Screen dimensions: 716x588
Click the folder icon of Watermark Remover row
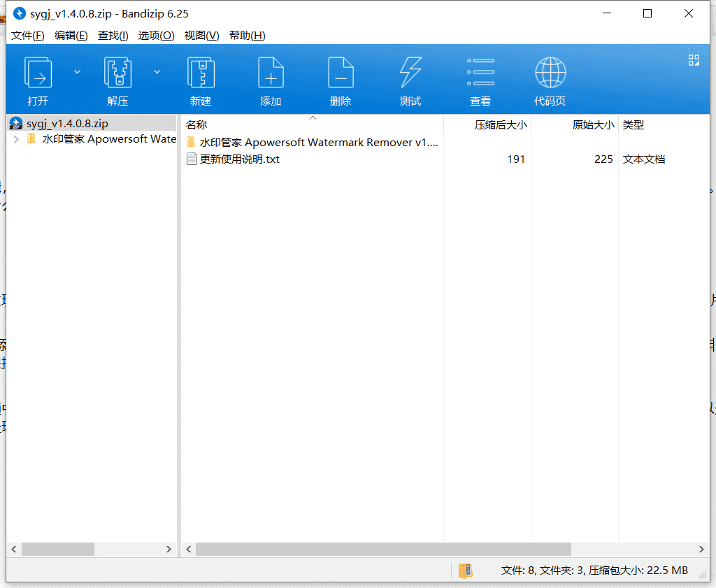191,142
